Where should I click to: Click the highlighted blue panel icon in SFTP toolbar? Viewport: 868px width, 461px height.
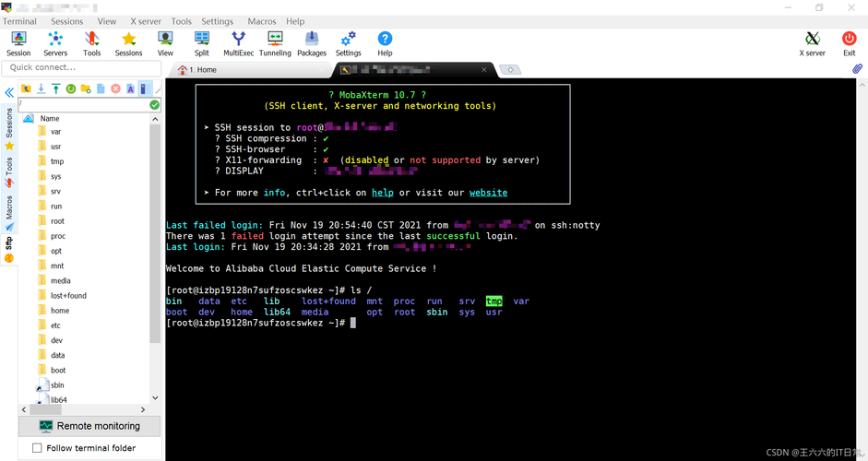143,89
